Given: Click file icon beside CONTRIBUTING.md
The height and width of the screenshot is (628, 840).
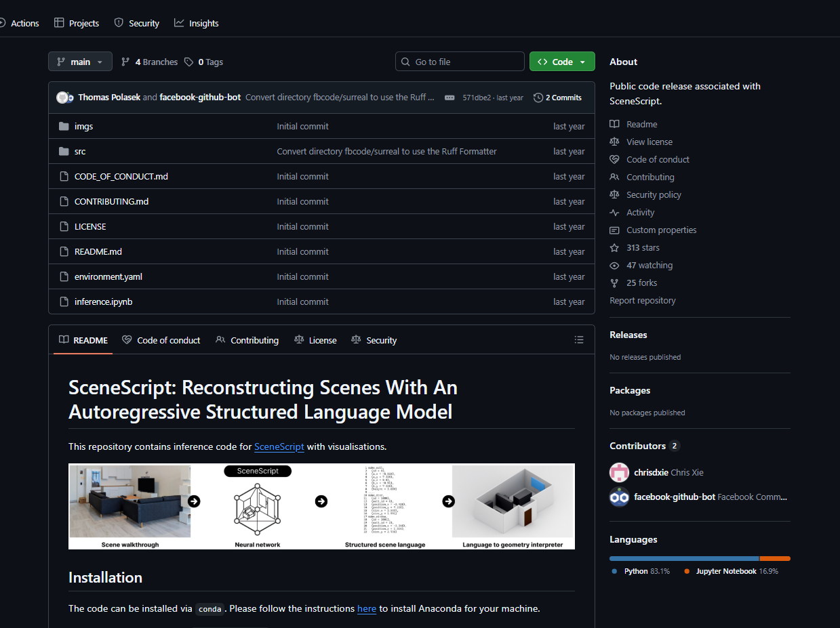Looking at the screenshot, I should (64, 201).
